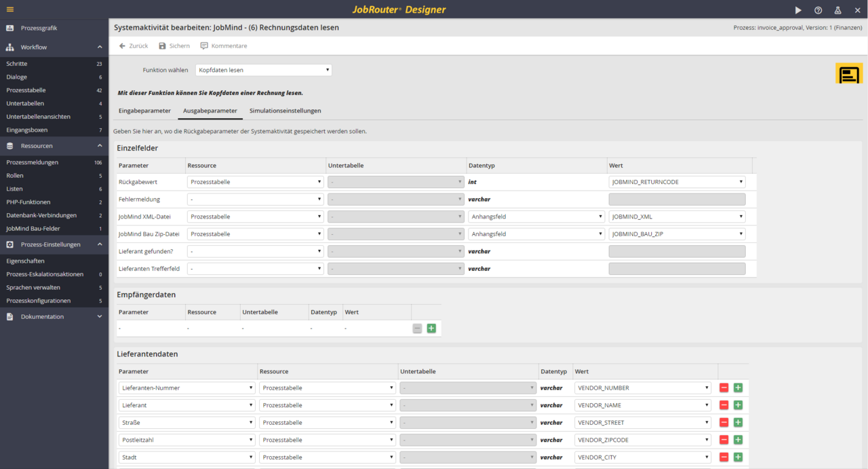
Task: Delete the Stadt row using red minus
Action: (724, 457)
